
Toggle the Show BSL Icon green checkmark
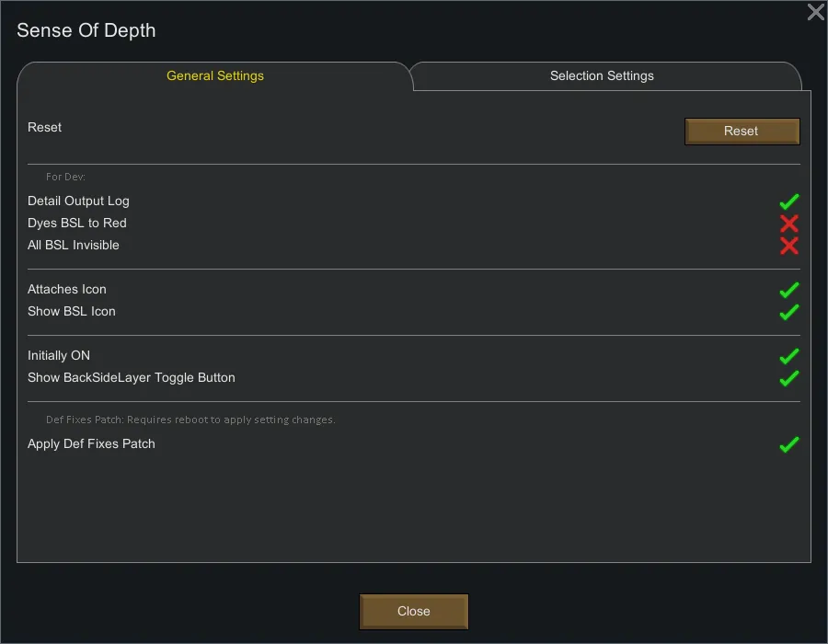pyautogui.click(x=788, y=312)
